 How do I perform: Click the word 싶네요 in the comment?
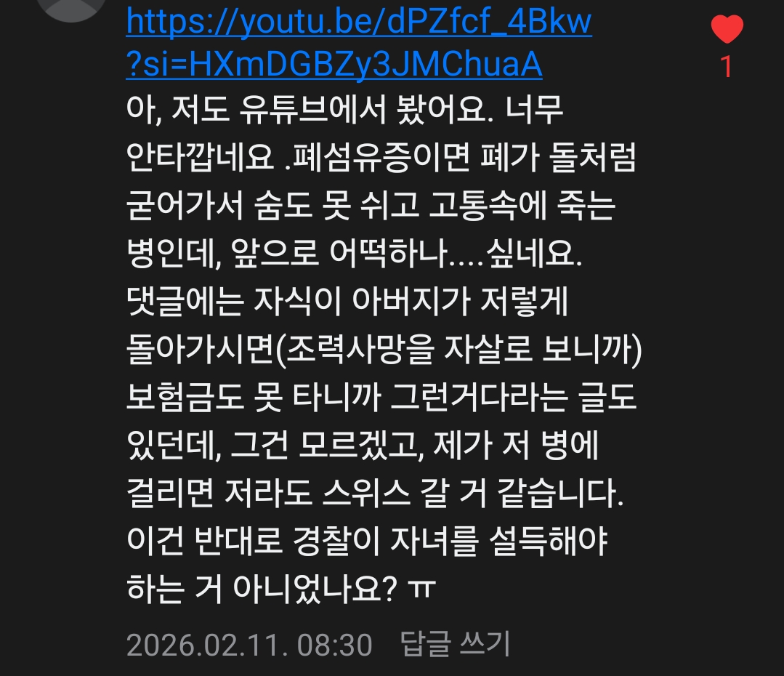pyautogui.click(x=534, y=253)
